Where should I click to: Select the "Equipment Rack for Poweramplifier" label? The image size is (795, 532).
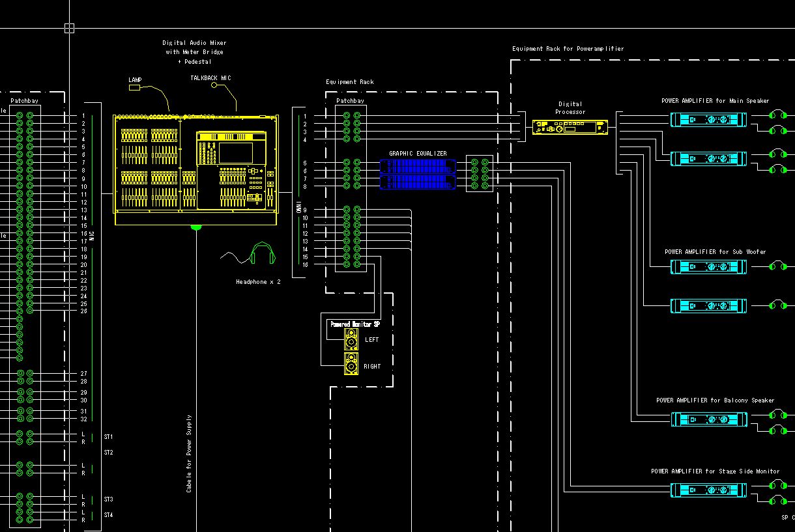(568, 49)
